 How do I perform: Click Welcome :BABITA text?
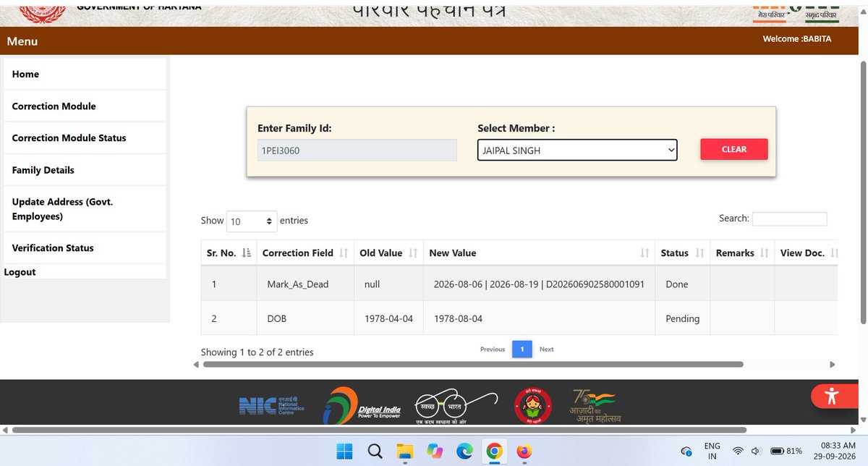(x=797, y=39)
